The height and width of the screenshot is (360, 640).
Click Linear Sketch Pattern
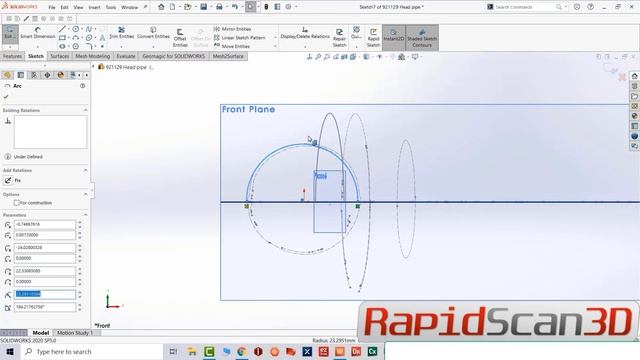point(240,38)
